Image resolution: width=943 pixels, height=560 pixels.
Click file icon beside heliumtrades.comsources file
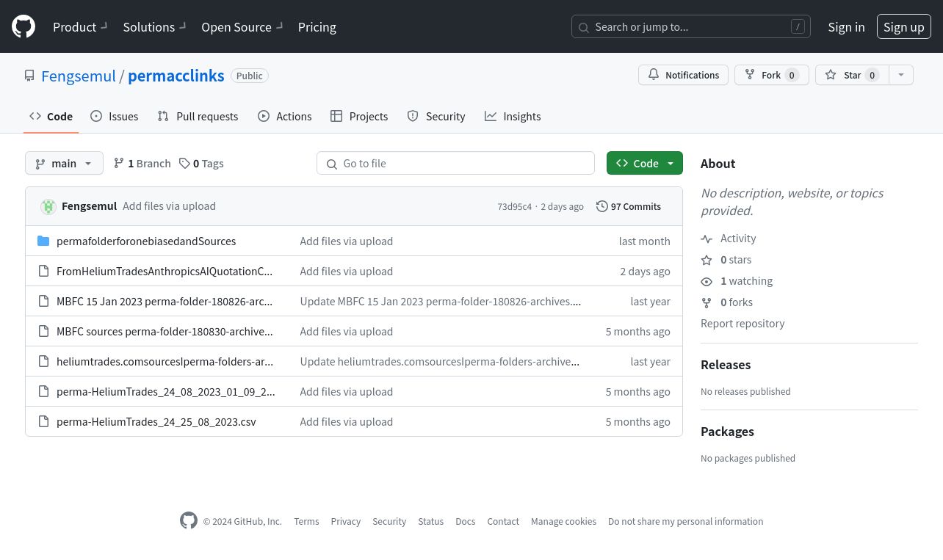tap(43, 361)
